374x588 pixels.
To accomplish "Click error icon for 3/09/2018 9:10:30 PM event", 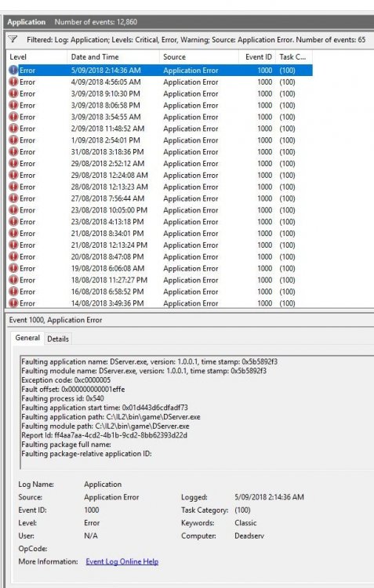I will point(13,93).
